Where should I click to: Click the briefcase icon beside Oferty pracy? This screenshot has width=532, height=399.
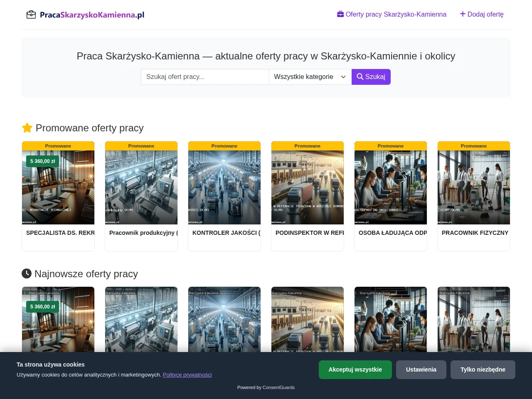[x=340, y=14]
